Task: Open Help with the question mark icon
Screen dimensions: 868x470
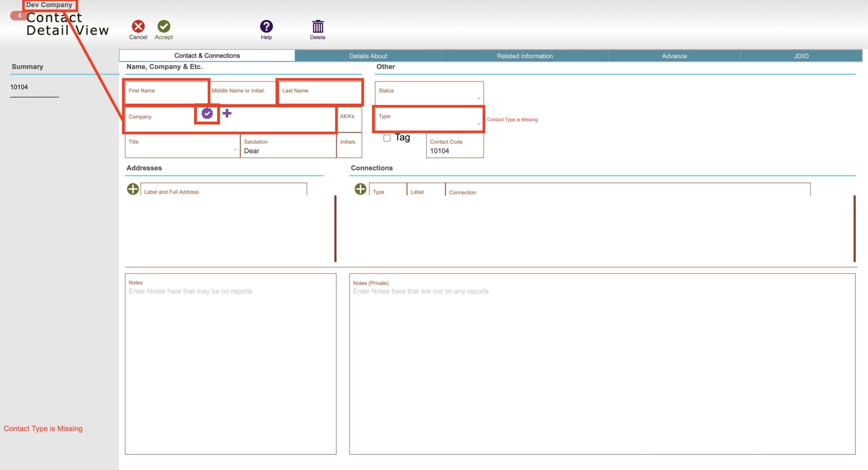Action: tap(266, 26)
